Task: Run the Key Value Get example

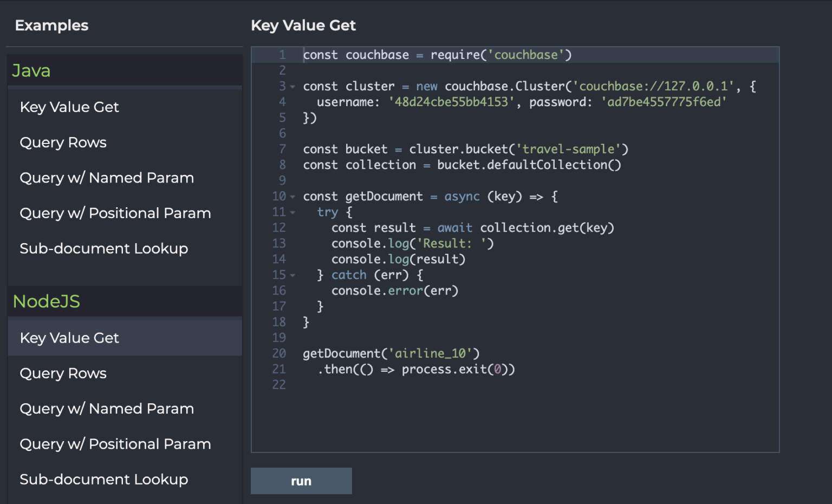Action: pyautogui.click(x=301, y=481)
